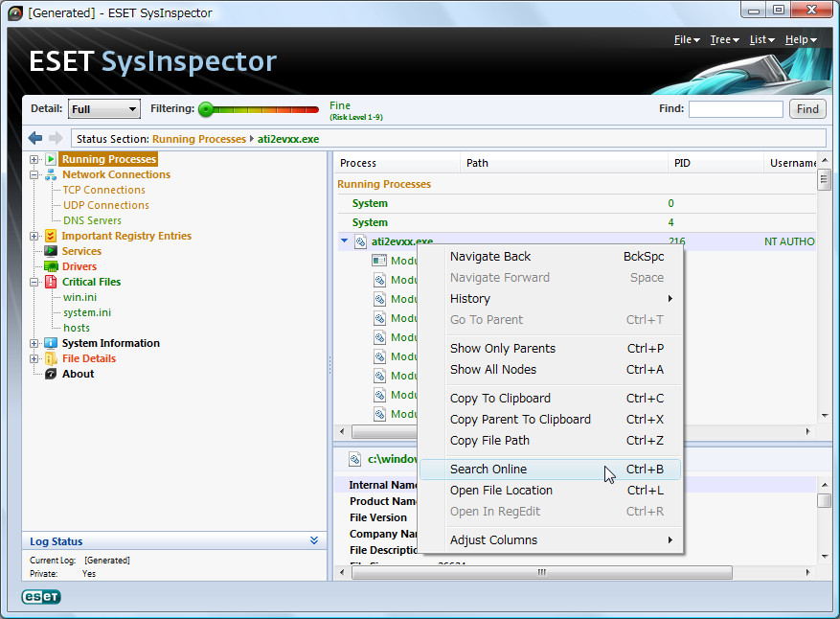Collapse the Log Status panel
The height and width of the screenshot is (619, 840).
point(313,540)
